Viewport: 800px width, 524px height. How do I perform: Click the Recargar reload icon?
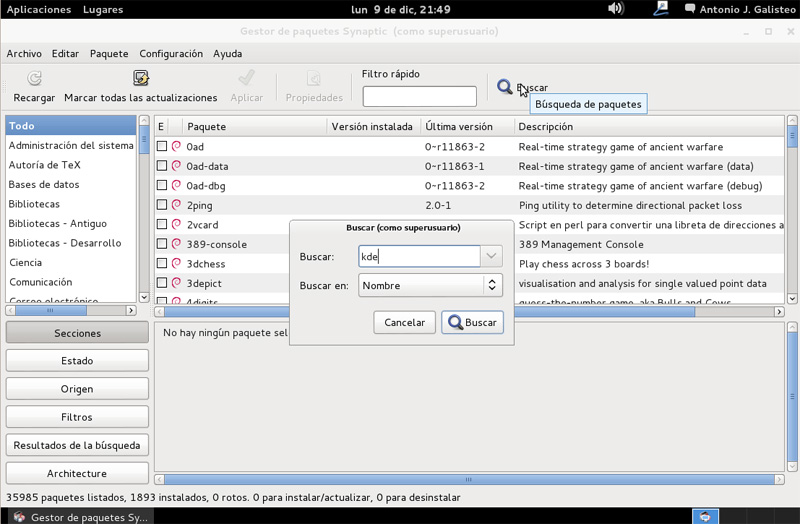[x=34, y=78]
